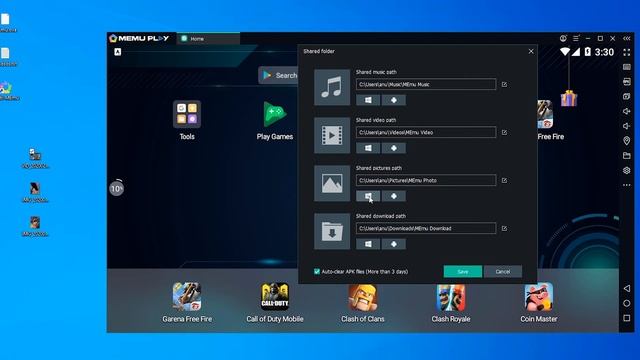
Task: Open Android folder for shared download path
Action: [393, 244]
